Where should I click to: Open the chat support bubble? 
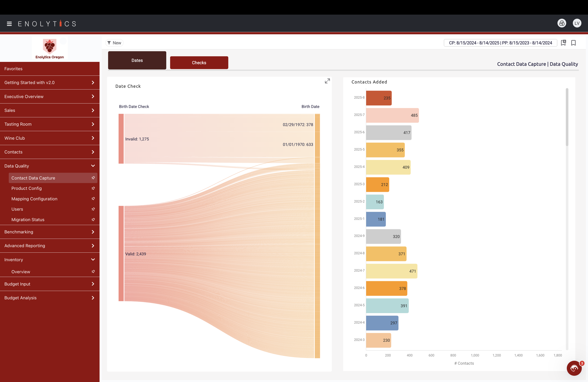coord(574,368)
